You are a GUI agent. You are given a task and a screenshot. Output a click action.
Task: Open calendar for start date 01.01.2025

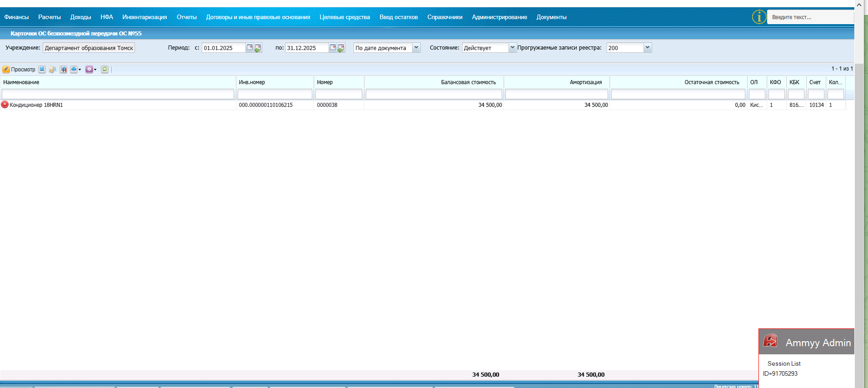(249, 47)
